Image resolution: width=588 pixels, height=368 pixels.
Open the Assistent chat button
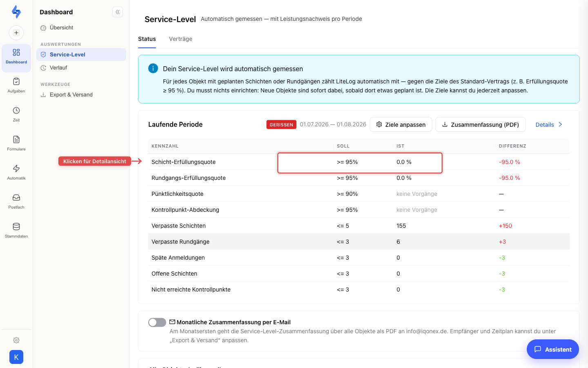(x=553, y=349)
